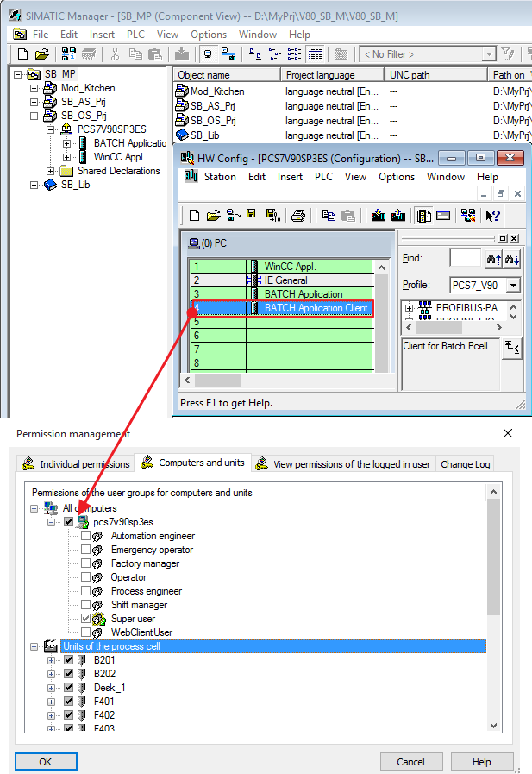532x774 pixels.
Task: Click find-downward binoculars icon in catalog
Action: coord(511,258)
